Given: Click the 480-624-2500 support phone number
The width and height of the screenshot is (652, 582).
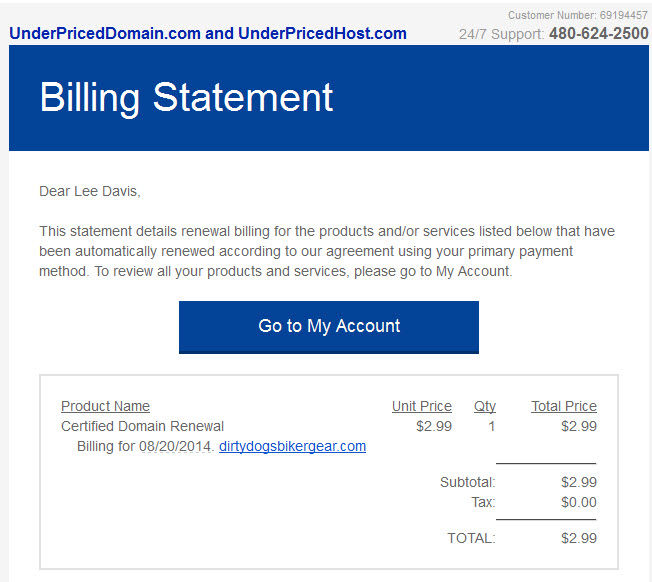Looking at the screenshot, I should click(x=598, y=34).
